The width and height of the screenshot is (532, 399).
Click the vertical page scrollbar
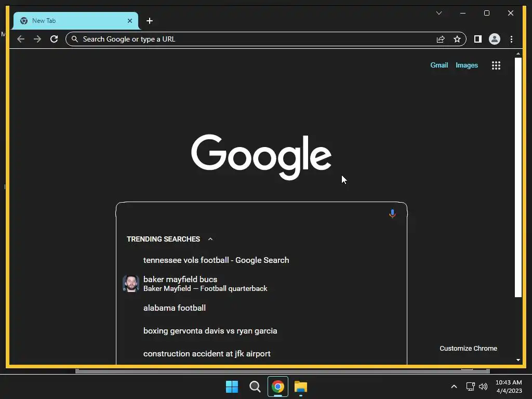click(518, 177)
